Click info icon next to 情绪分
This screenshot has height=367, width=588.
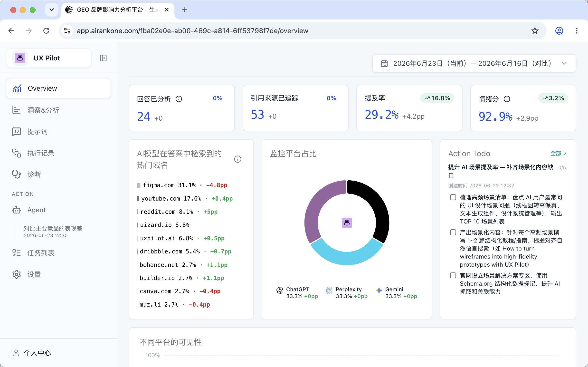pos(507,99)
